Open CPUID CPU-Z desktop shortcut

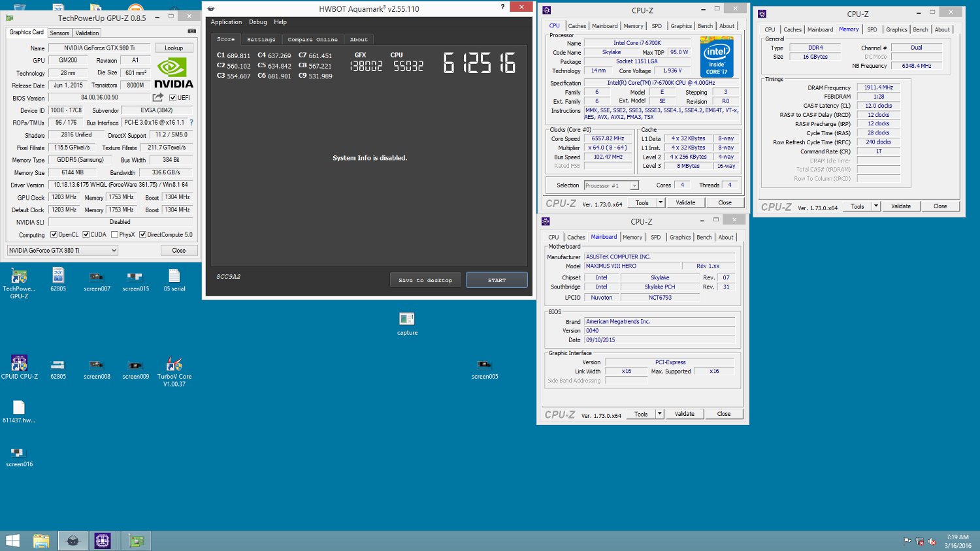point(19,368)
